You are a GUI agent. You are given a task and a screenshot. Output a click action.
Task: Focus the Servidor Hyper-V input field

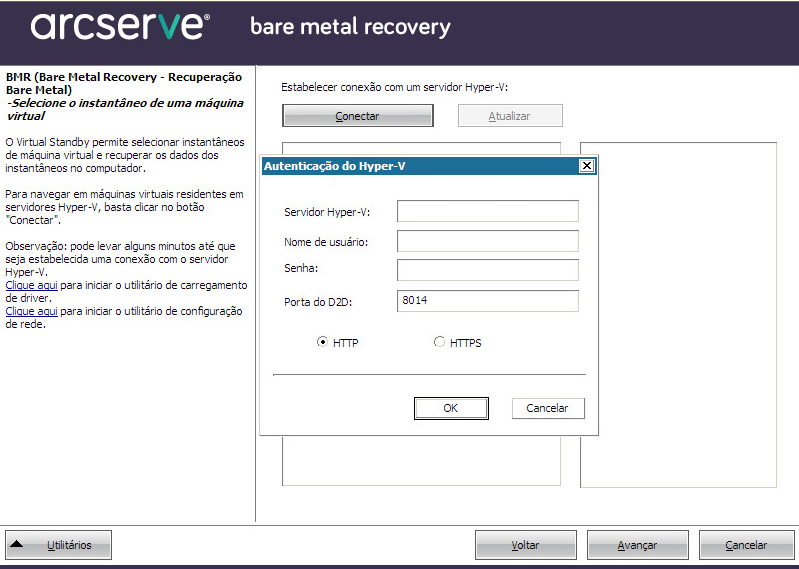click(488, 211)
